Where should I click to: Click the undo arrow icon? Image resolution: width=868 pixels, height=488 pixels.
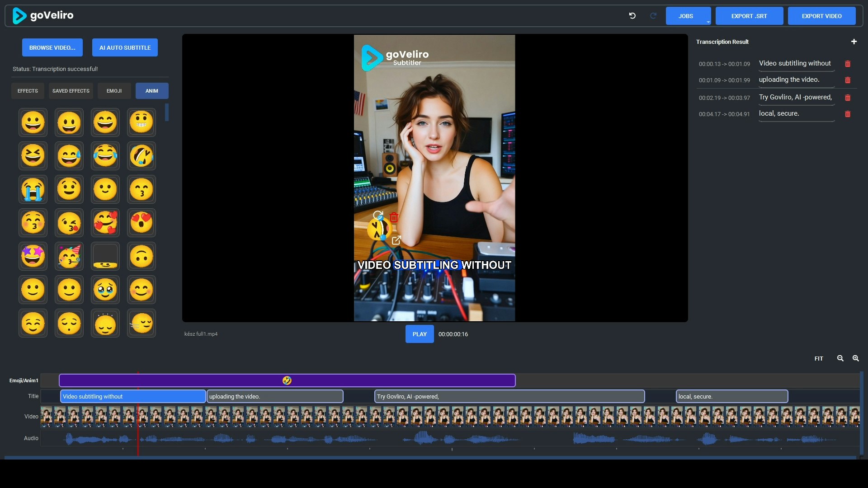tap(632, 16)
